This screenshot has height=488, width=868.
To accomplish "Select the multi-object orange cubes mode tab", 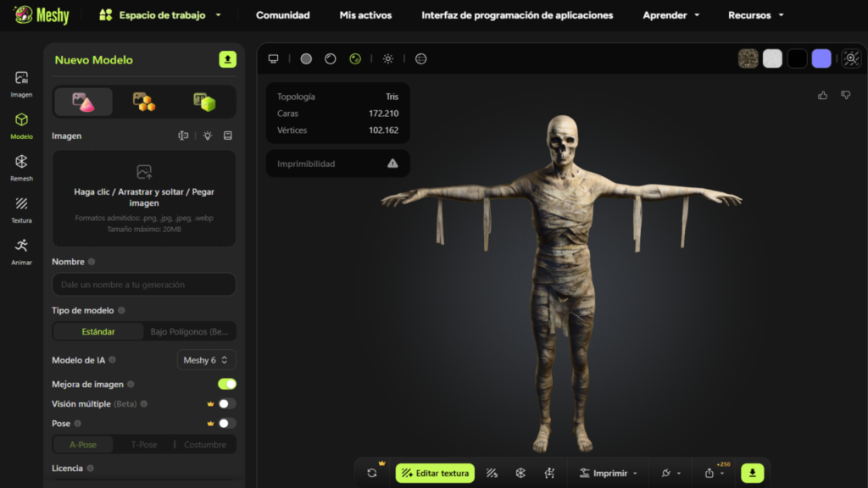I will tap(144, 102).
